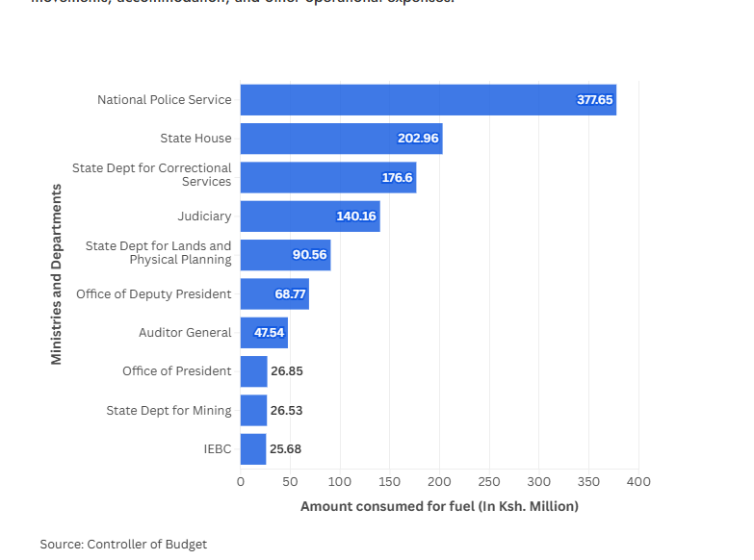
Task: Click the 377.65 value label
Action: pyautogui.click(x=594, y=100)
